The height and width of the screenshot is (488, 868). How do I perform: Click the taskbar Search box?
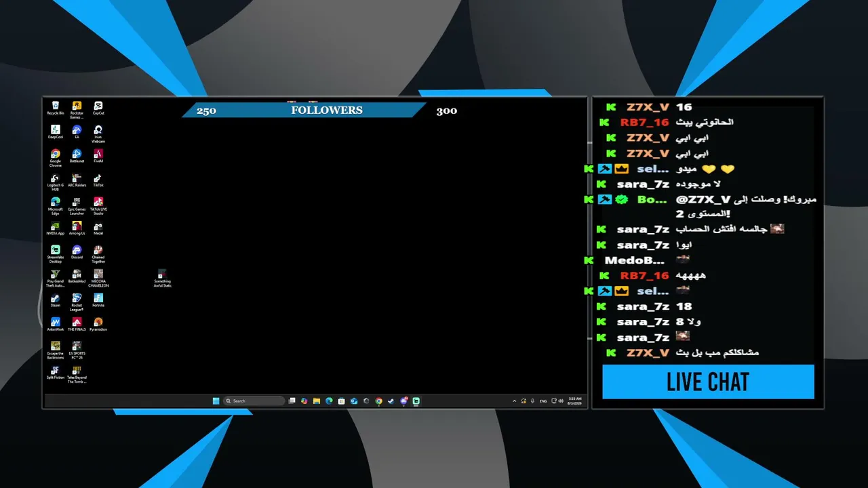pos(254,401)
